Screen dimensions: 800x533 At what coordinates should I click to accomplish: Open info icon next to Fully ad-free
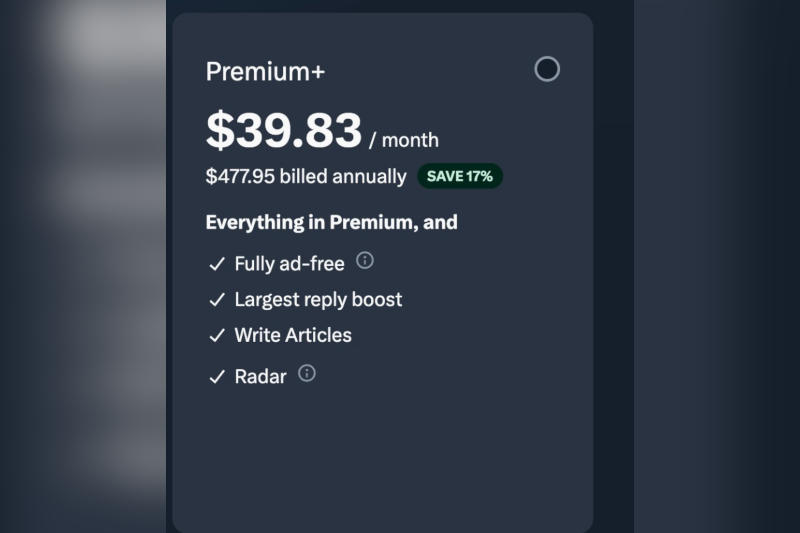pos(365,261)
